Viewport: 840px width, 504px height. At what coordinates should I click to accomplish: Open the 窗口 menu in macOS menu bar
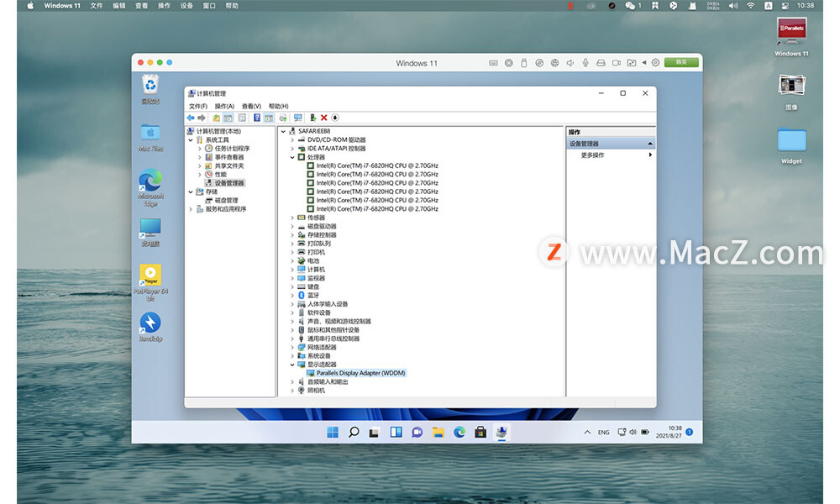point(209,5)
